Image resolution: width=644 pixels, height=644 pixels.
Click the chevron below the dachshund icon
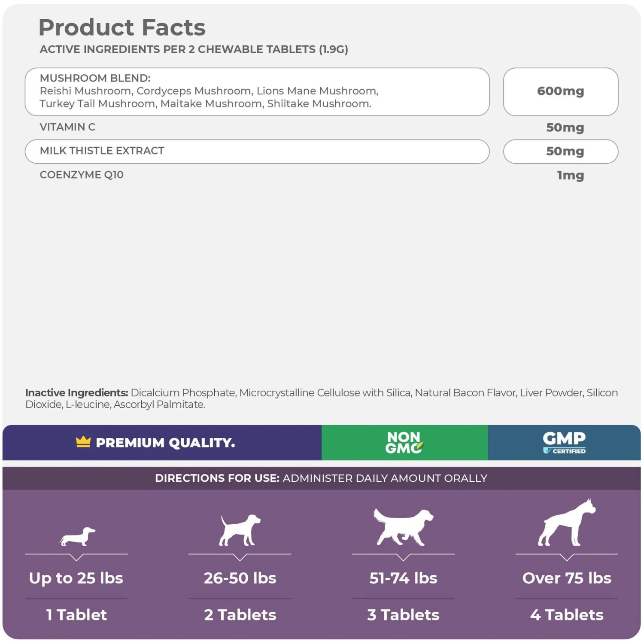pos(76,557)
